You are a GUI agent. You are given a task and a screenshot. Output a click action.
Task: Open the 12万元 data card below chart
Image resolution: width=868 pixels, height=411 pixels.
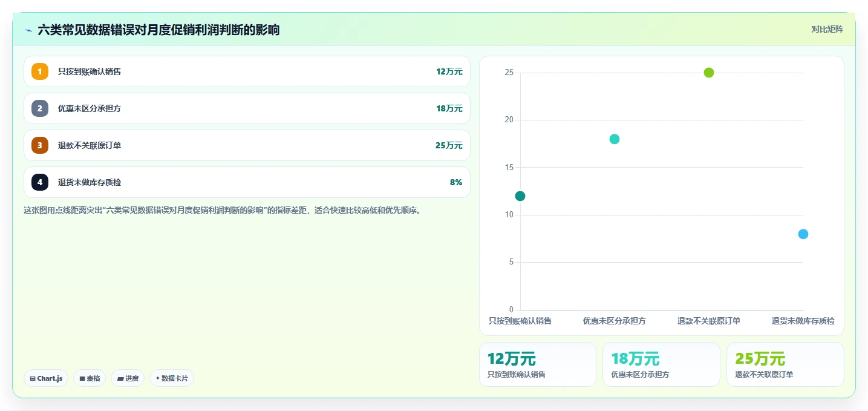538,364
